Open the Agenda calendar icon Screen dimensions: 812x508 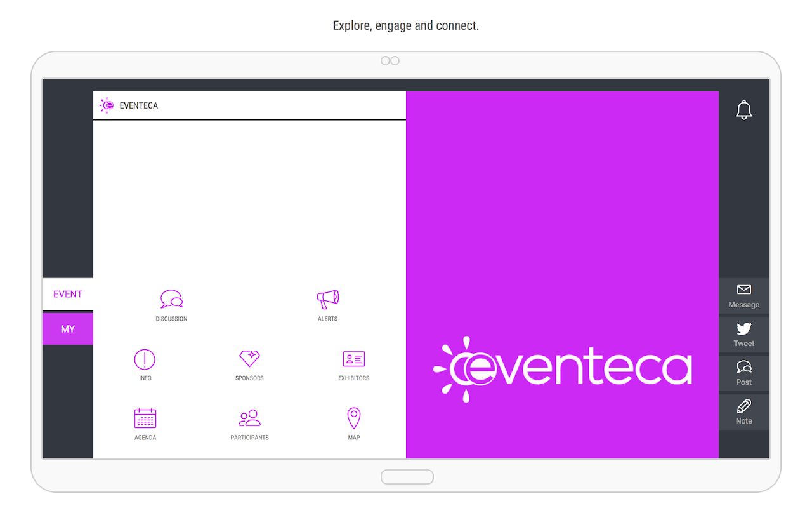145,418
